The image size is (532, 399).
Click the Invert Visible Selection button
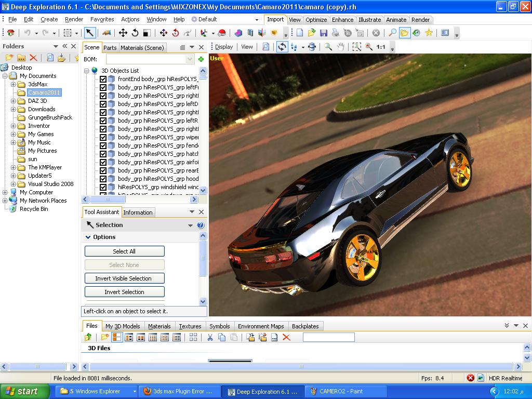pos(124,278)
